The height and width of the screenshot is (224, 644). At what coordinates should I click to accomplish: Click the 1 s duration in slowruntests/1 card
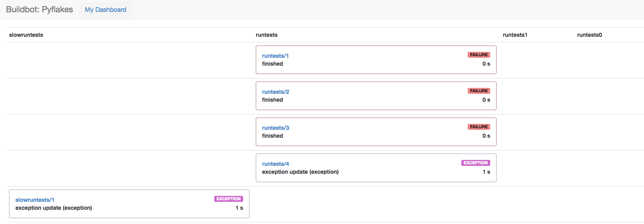[239, 208]
